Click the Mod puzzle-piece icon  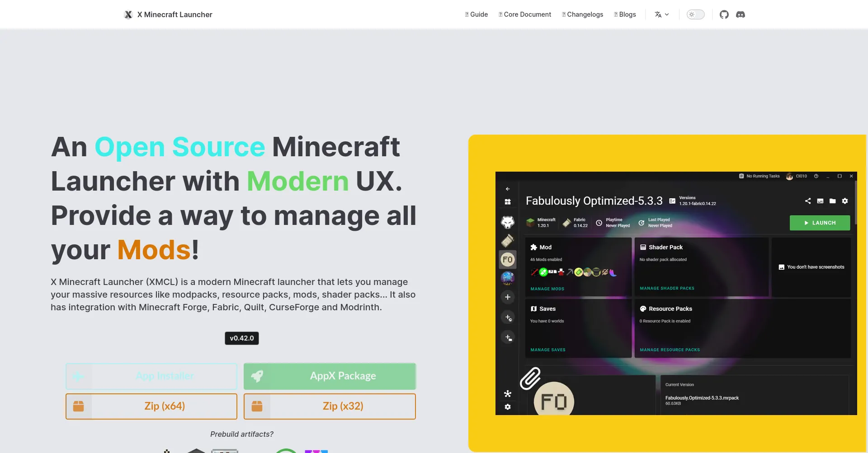click(x=534, y=248)
